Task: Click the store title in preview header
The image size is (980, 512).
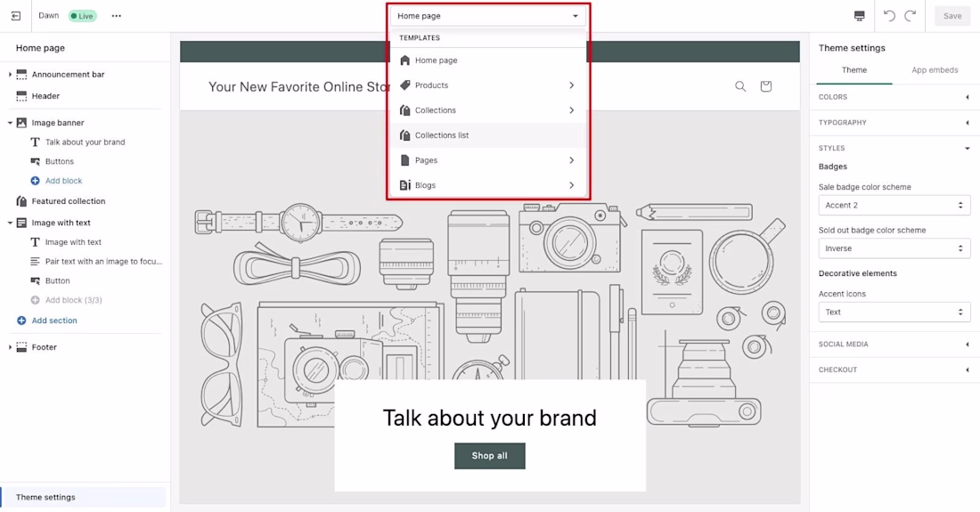Action: [298, 86]
